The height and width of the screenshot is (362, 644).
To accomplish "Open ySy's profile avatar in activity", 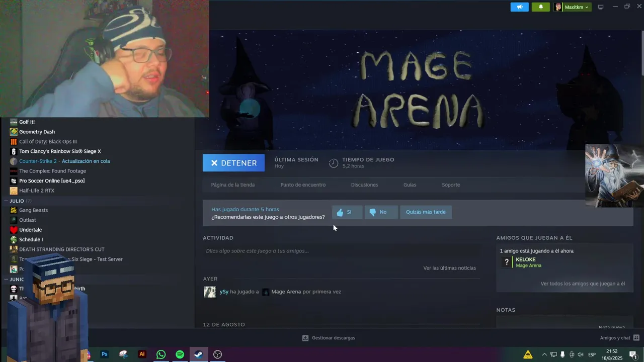I will [210, 292].
